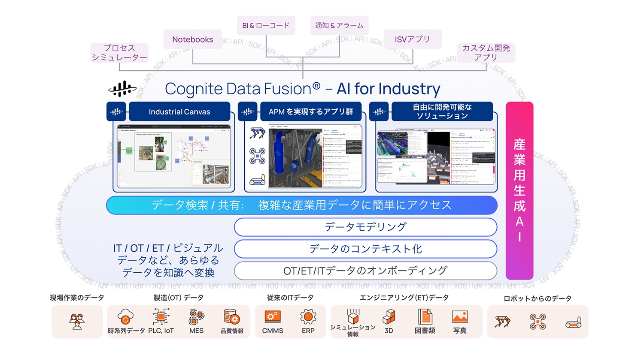Click the 3D cubes icon
The height and width of the screenshot is (355, 644).
click(389, 317)
